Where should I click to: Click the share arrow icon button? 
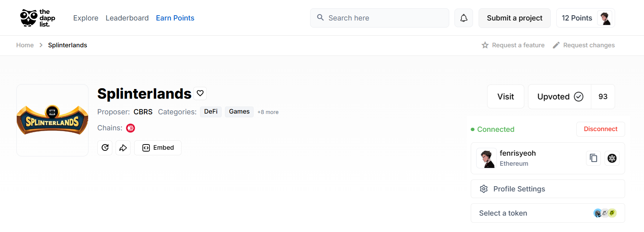tap(123, 148)
